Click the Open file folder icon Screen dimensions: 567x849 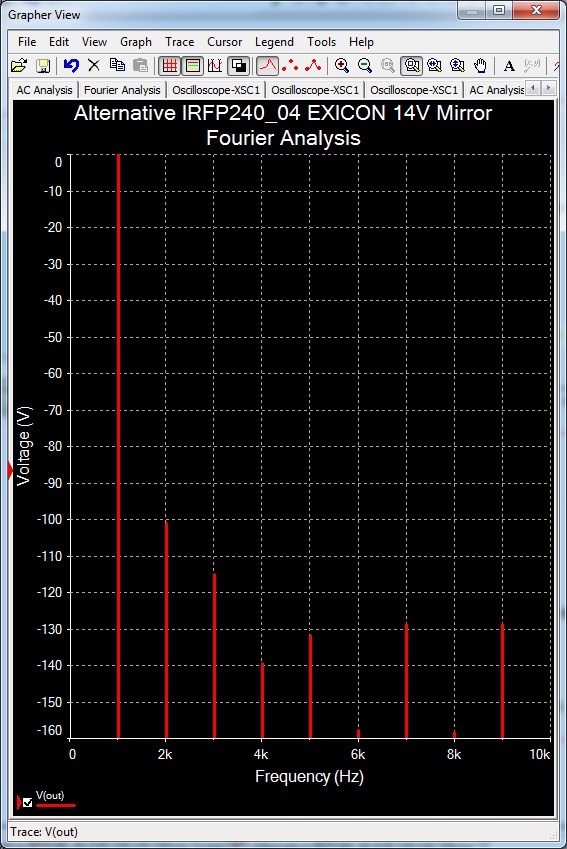click(19, 66)
